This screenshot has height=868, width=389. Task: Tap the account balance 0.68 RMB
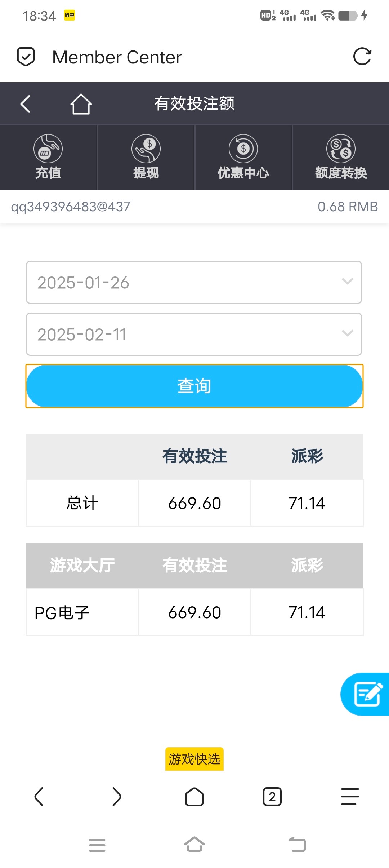348,207
